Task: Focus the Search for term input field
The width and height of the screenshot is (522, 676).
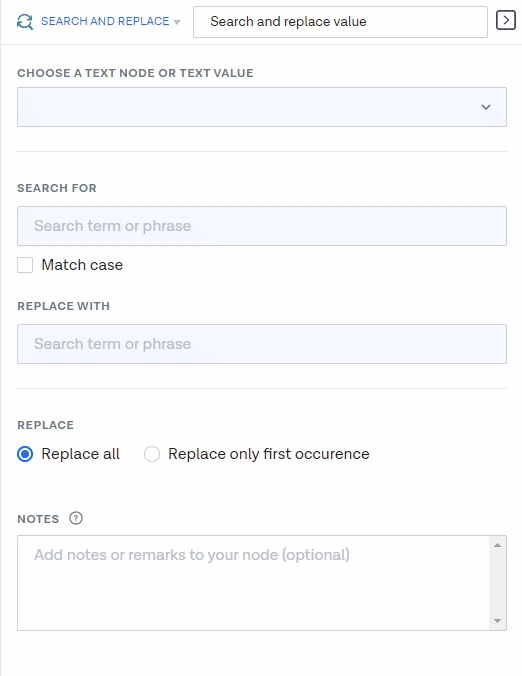Action: (262, 226)
